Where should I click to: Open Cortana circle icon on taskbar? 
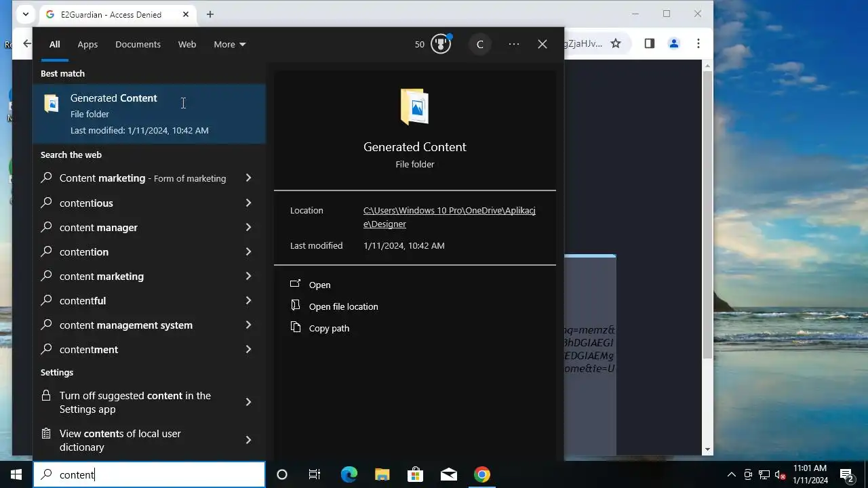click(282, 474)
